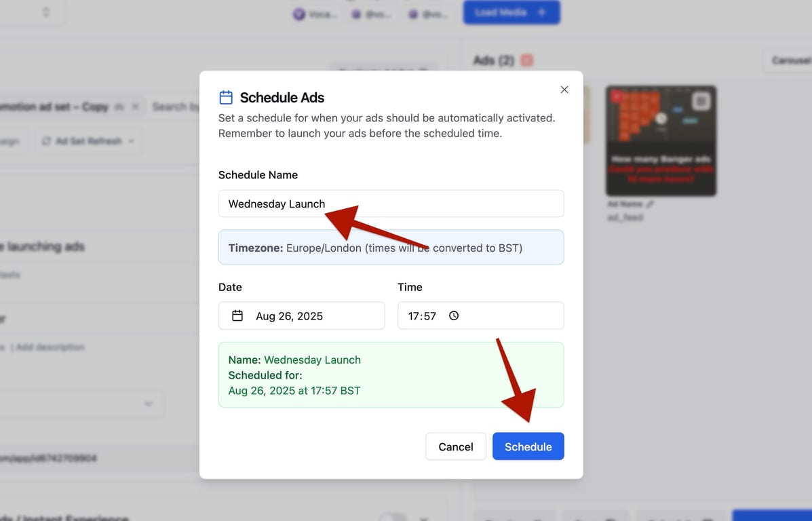Click the edit pencil icon next to Ad Name

click(x=649, y=204)
